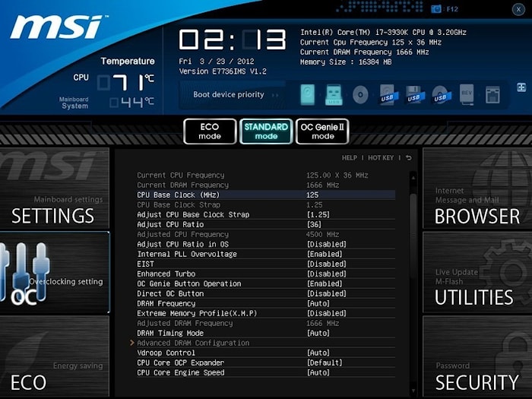Open the HELP link
This screenshot has width=532, height=399.
349,158
